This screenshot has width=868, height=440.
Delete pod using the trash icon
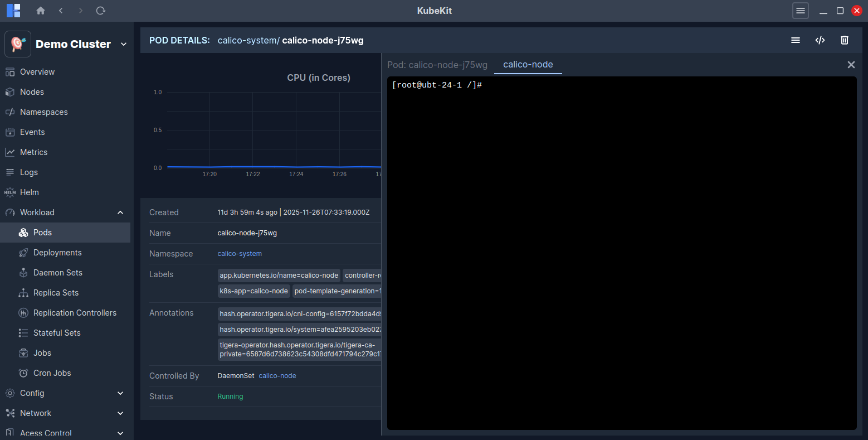point(844,40)
